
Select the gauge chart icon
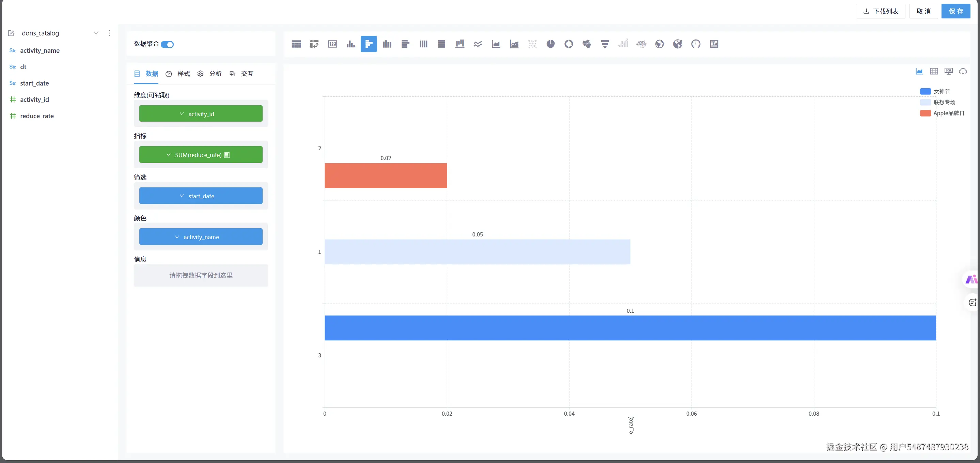[x=696, y=44]
